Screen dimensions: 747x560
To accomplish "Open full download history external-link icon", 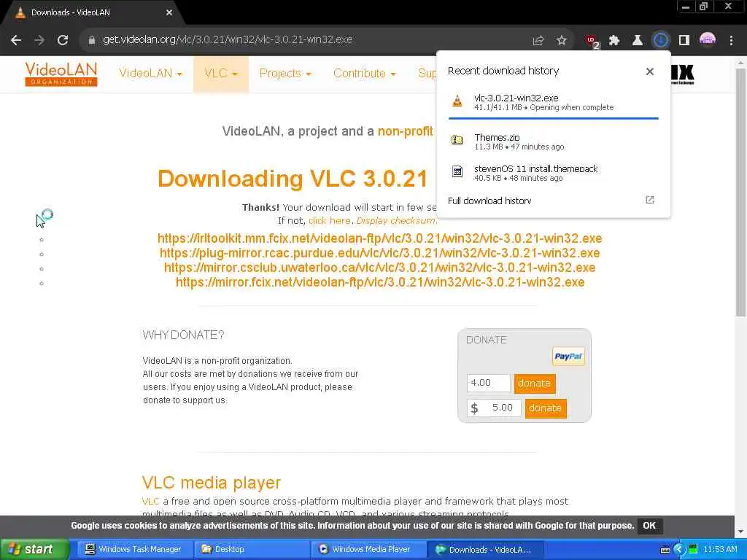I will click(650, 200).
